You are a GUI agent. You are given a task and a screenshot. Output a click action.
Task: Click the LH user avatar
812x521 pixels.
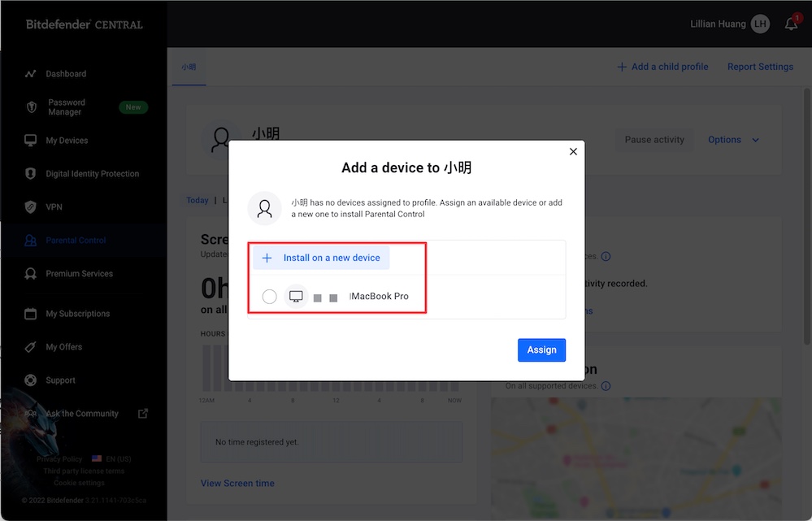tap(760, 24)
